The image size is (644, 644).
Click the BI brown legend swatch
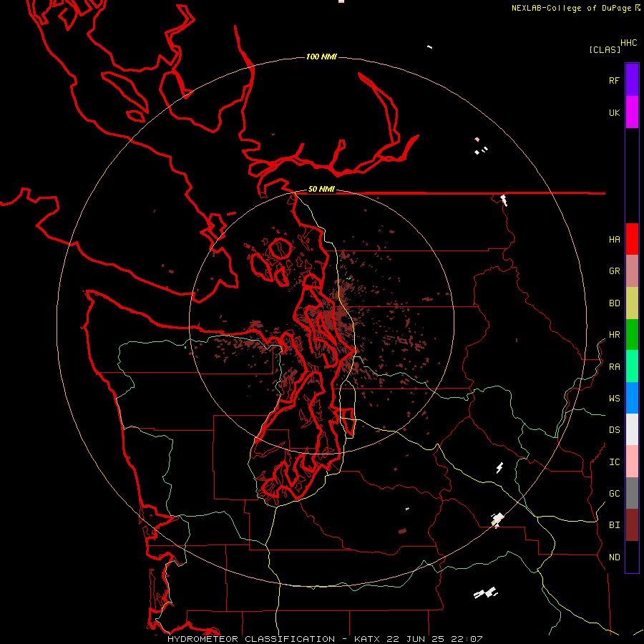632,525
